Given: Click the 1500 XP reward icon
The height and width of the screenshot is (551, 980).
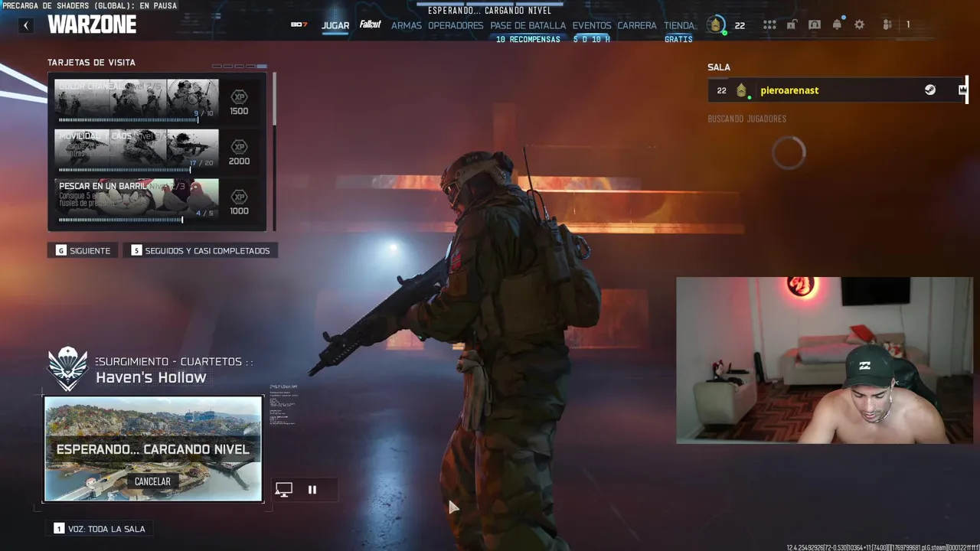Looking at the screenshot, I should click(239, 97).
